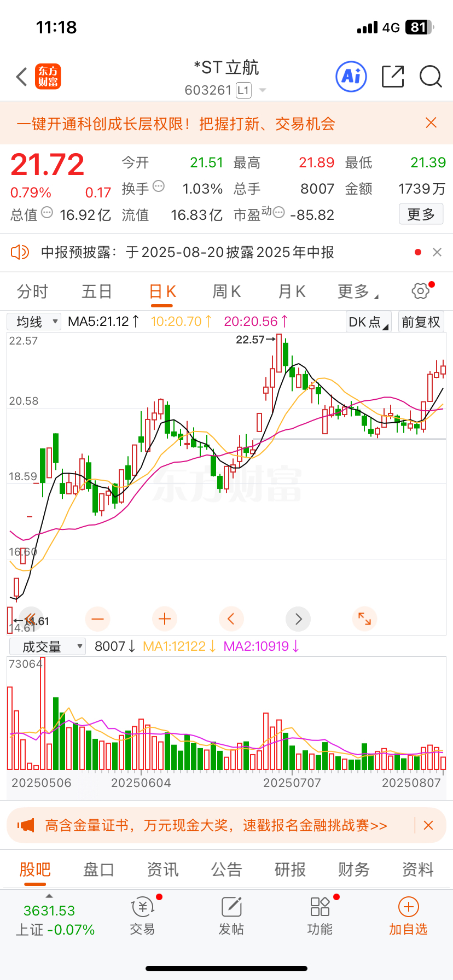The height and width of the screenshot is (980, 453).
Task: Tap the share icon in header
Action: tap(393, 77)
